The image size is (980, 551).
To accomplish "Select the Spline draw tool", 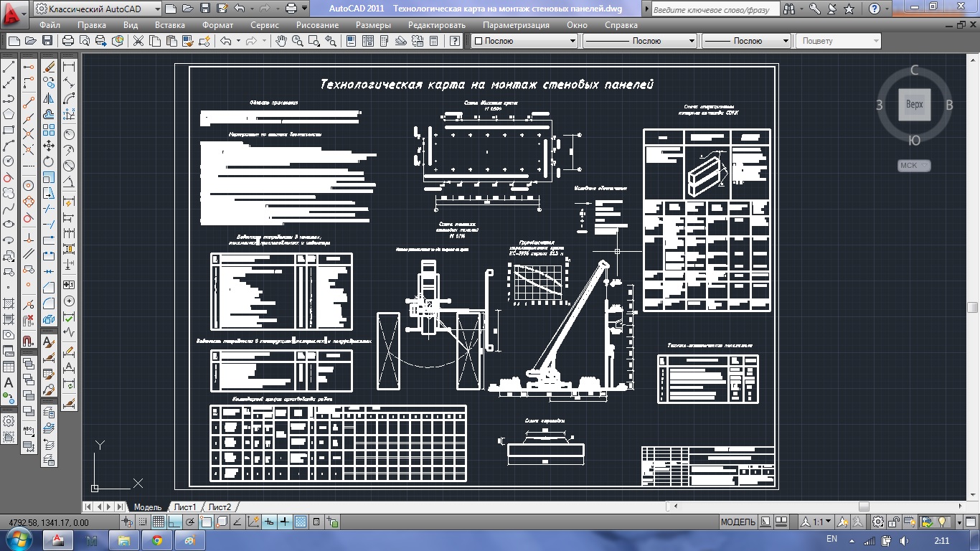I will coord(9,209).
